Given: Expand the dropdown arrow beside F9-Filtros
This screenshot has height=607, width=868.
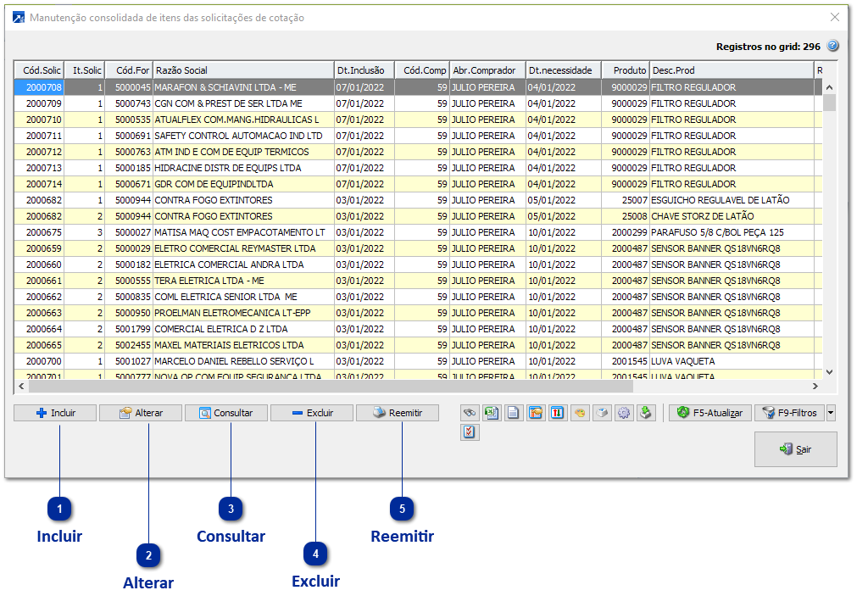Looking at the screenshot, I should pyautogui.click(x=830, y=413).
